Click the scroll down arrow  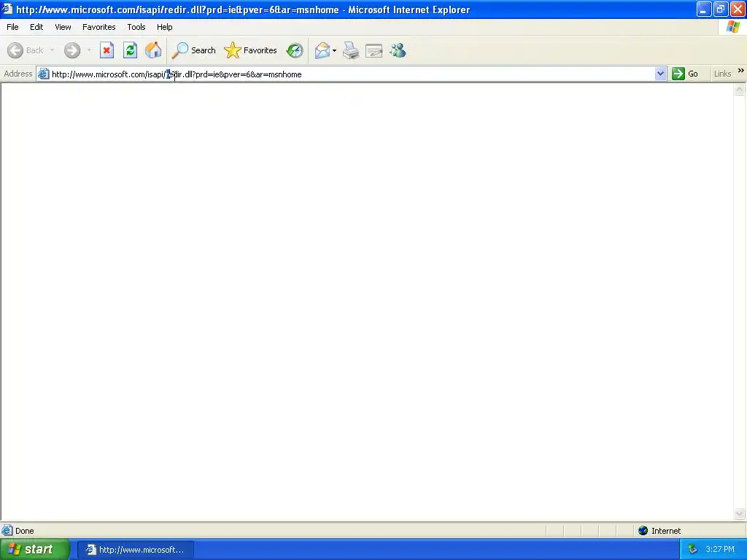(x=740, y=513)
